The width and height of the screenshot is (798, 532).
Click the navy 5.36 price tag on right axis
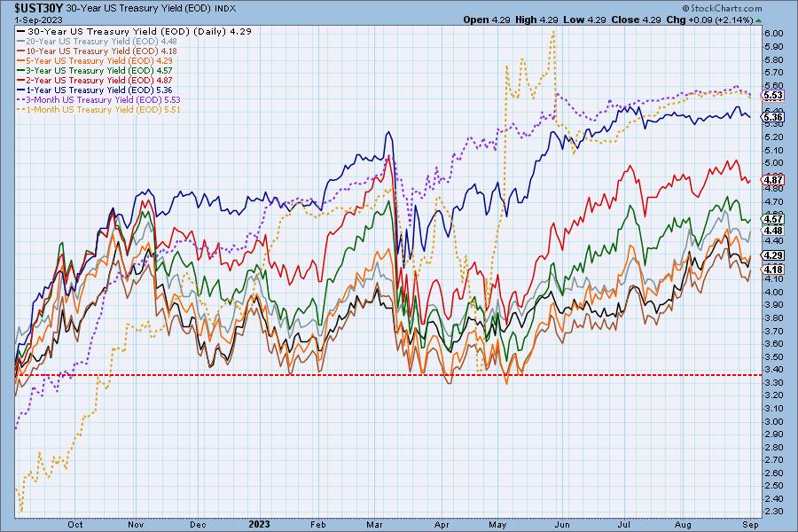click(773, 117)
